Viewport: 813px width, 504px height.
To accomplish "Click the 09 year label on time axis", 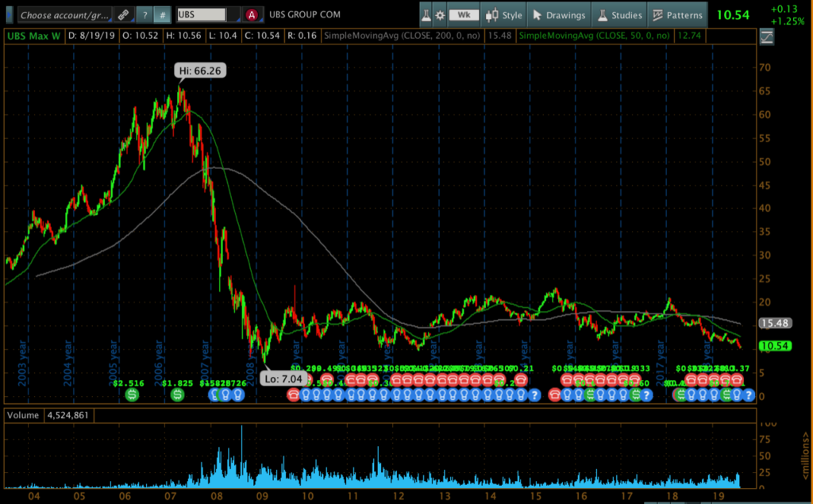I will (x=262, y=496).
